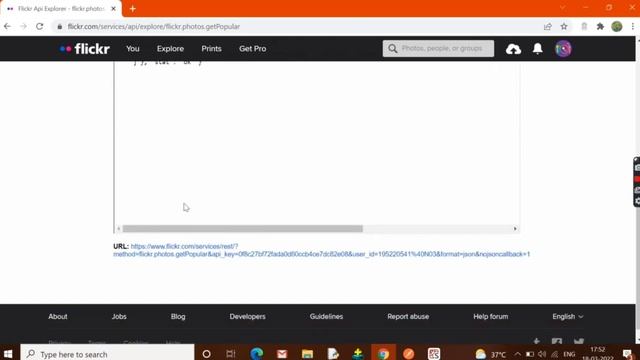The width and height of the screenshot is (640, 360).
Task: Open Task View on the taskbar
Action: pyautogui.click(x=231, y=353)
